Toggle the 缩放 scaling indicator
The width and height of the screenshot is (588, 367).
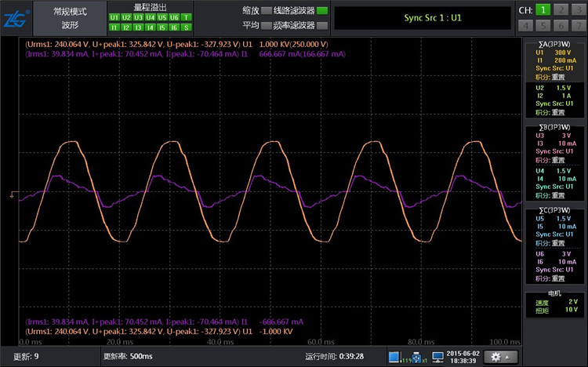[x=267, y=11]
